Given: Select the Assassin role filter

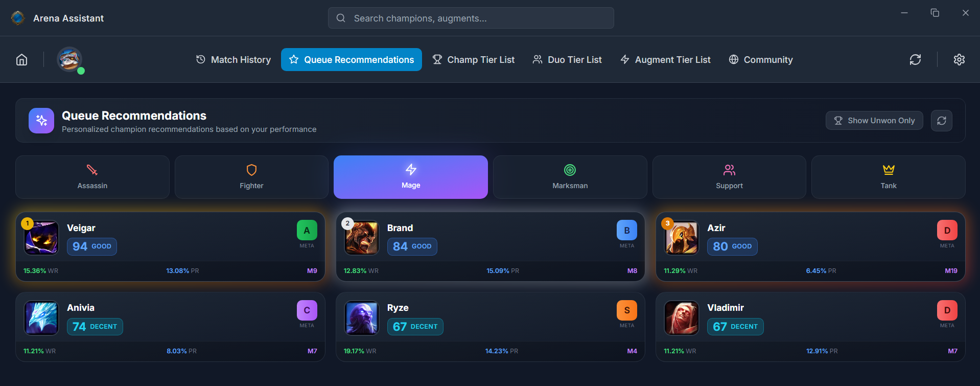Looking at the screenshot, I should tap(92, 177).
